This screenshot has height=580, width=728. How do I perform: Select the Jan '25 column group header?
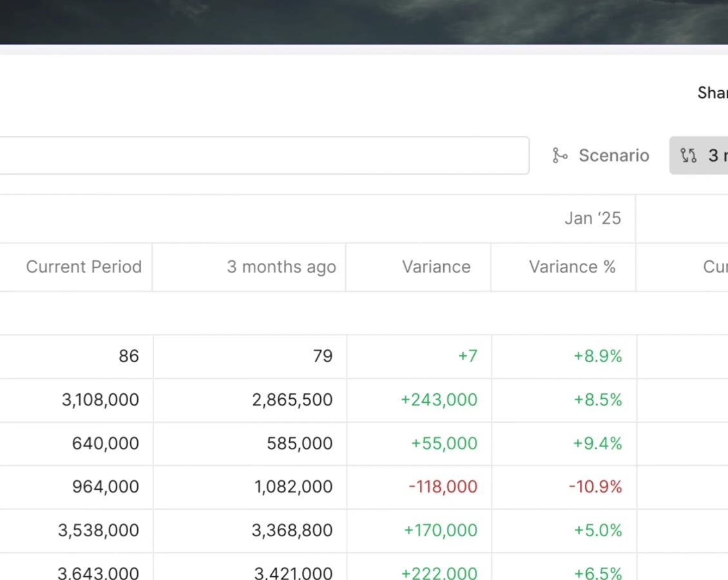(x=593, y=218)
